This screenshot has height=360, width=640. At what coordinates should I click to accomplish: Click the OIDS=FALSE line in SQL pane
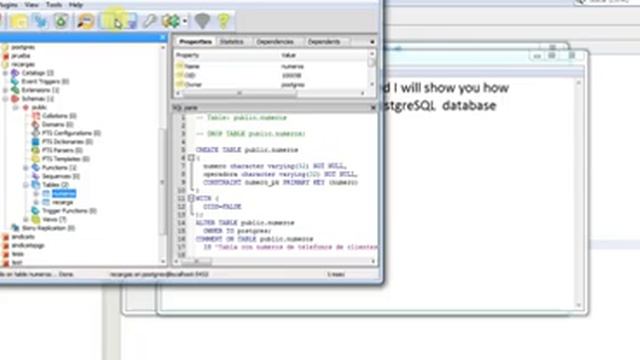click(222, 207)
